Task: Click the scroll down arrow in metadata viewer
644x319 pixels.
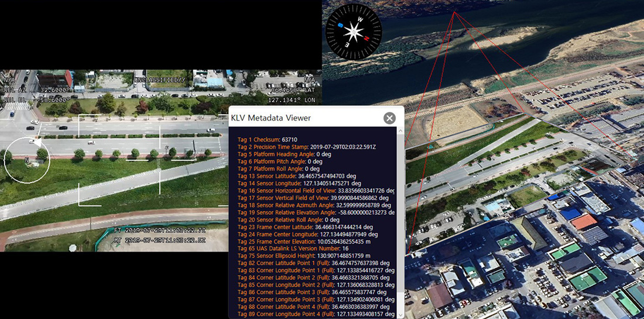Action: tap(400, 314)
